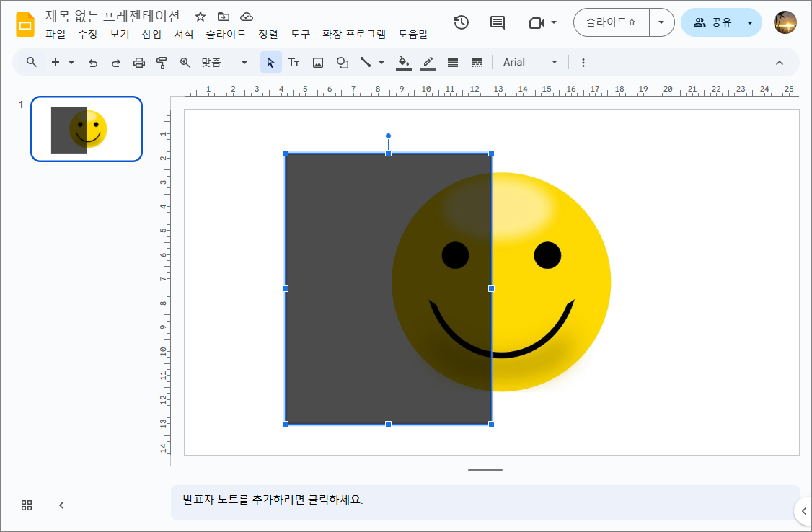Screen dimensions: 812x532
Task: Switch to grid view of slides
Action: coord(26,505)
